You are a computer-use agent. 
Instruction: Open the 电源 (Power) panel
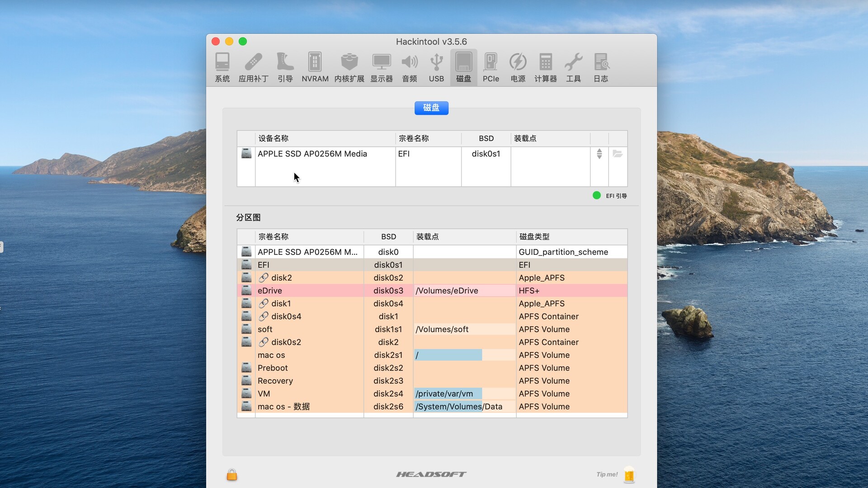[518, 67]
